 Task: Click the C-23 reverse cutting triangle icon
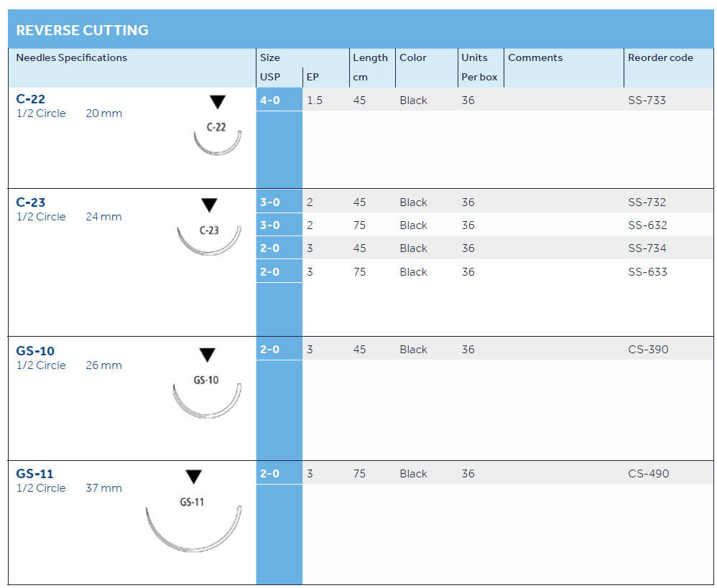coord(209,206)
